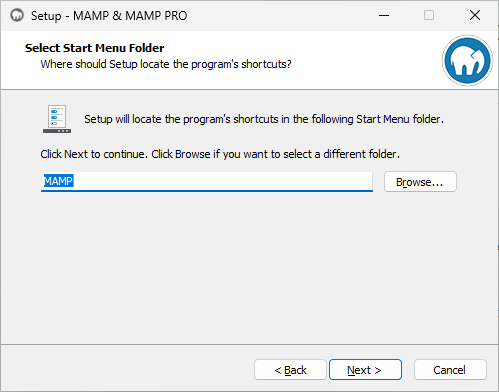The image size is (499, 392).
Task: Click the blue MAMP elephant logo
Action: (467, 61)
